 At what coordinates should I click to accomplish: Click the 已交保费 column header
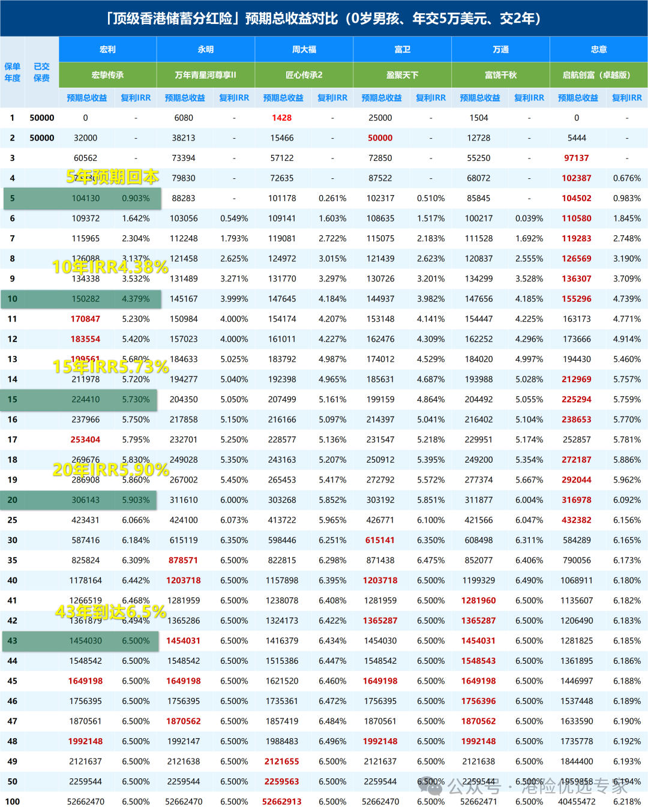tap(42, 72)
